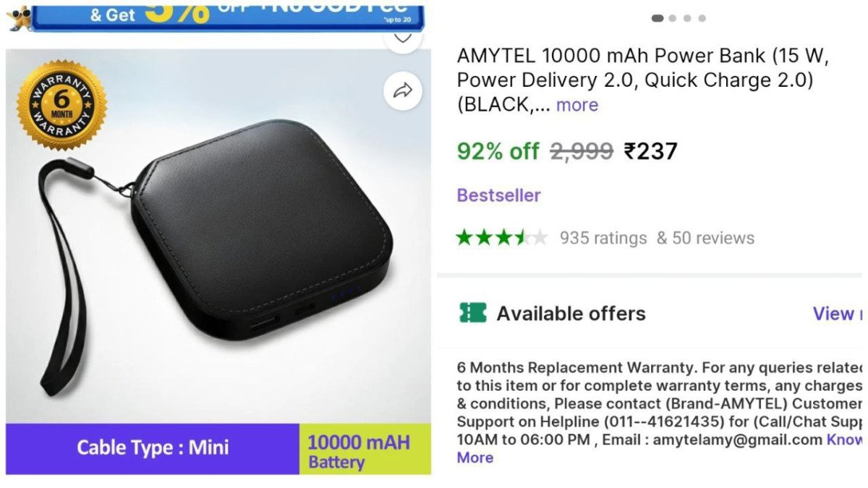Open the 935 ratings count
868x488 pixels.
pyautogui.click(x=603, y=238)
